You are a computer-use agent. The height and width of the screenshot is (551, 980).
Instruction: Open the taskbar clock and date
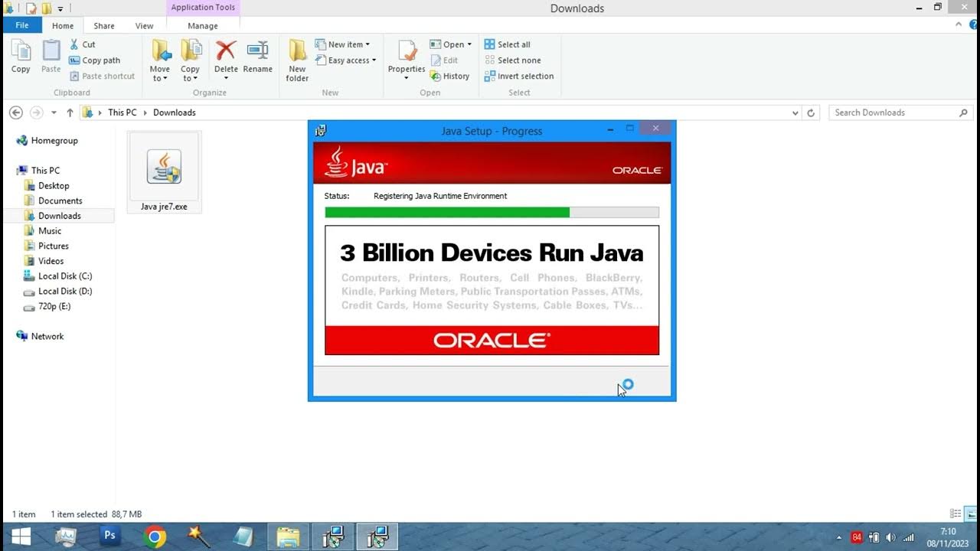[948, 537]
